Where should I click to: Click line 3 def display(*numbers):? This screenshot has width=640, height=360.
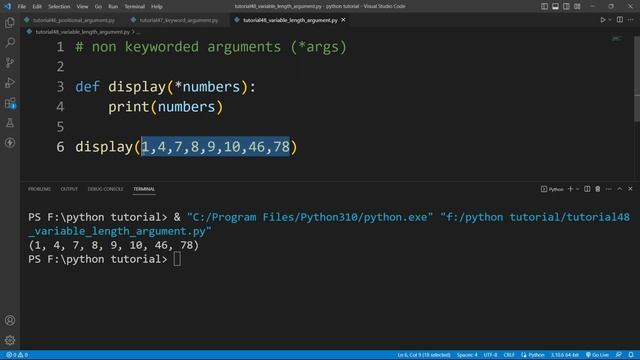click(x=165, y=87)
